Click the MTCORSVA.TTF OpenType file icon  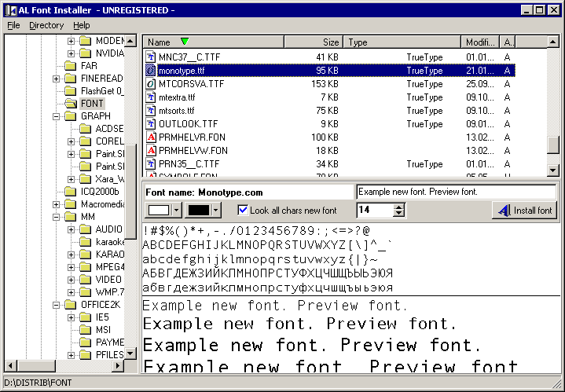pos(150,83)
